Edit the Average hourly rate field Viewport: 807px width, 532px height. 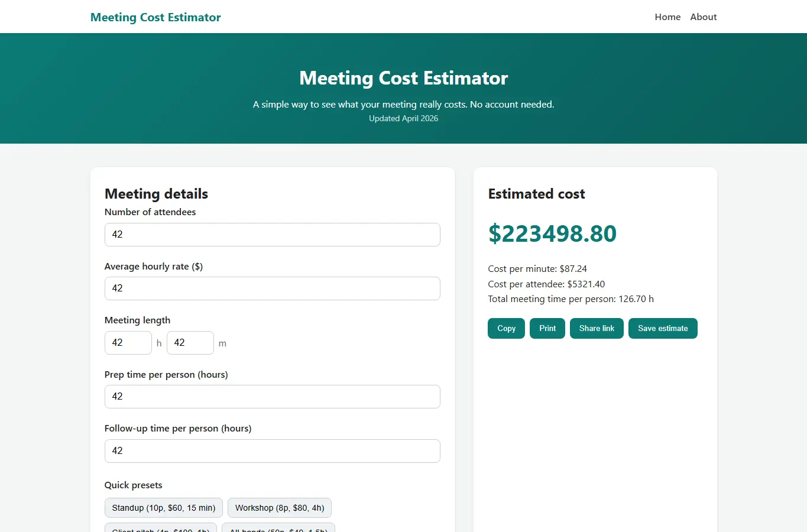coord(273,288)
